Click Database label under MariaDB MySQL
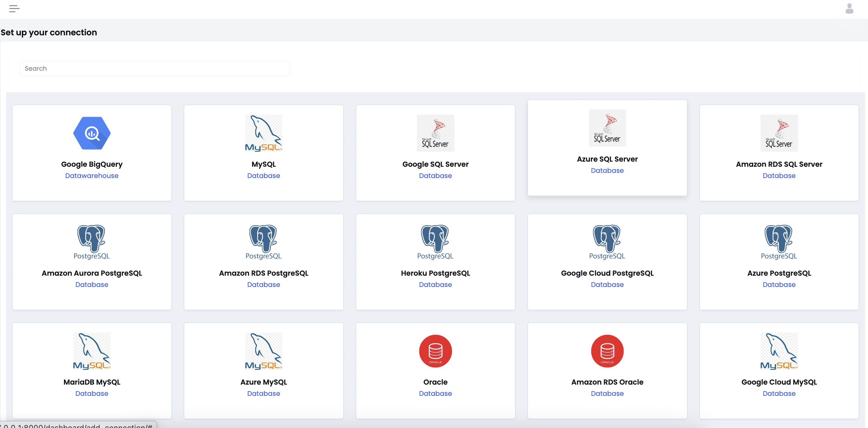The height and width of the screenshot is (428, 868). [x=92, y=394]
